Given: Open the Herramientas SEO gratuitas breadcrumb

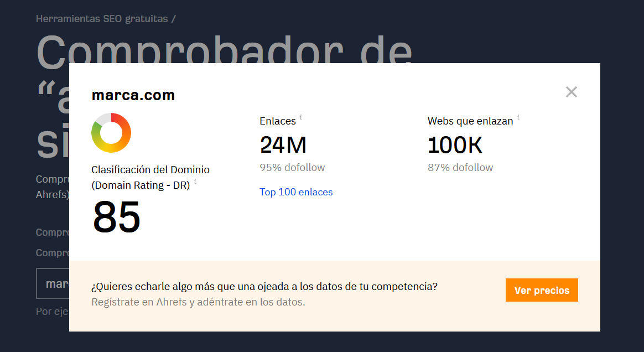Looking at the screenshot, I should (x=102, y=19).
